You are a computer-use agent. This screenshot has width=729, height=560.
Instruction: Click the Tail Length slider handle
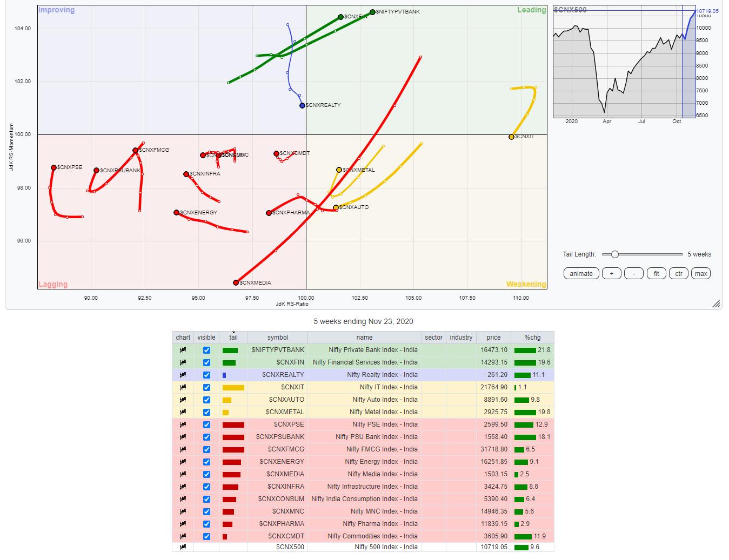[614, 254]
